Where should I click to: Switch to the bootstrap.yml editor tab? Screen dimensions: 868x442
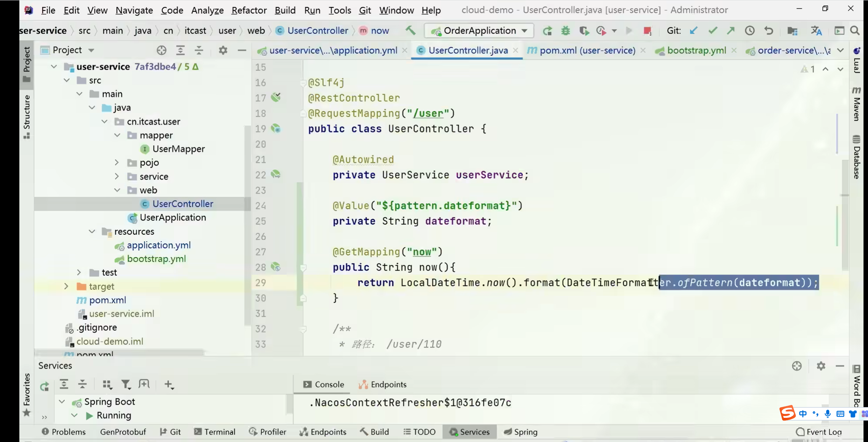coord(696,50)
